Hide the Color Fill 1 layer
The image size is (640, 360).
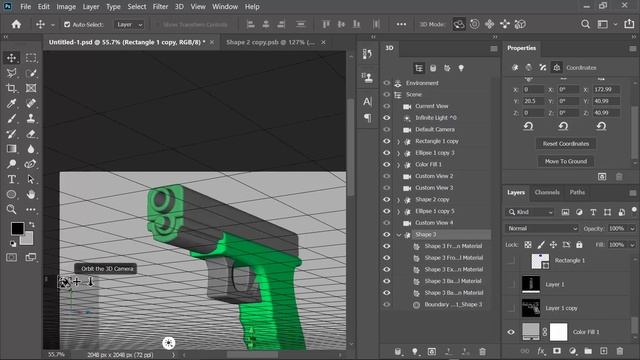(511, 332)
